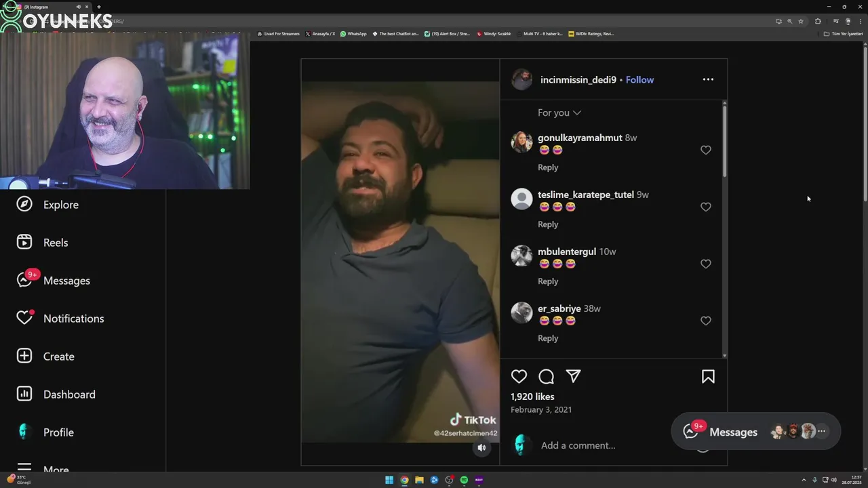868x488 pixels.
Task: Click the comments panel scrollbar
Action: [x=724, y=141]
